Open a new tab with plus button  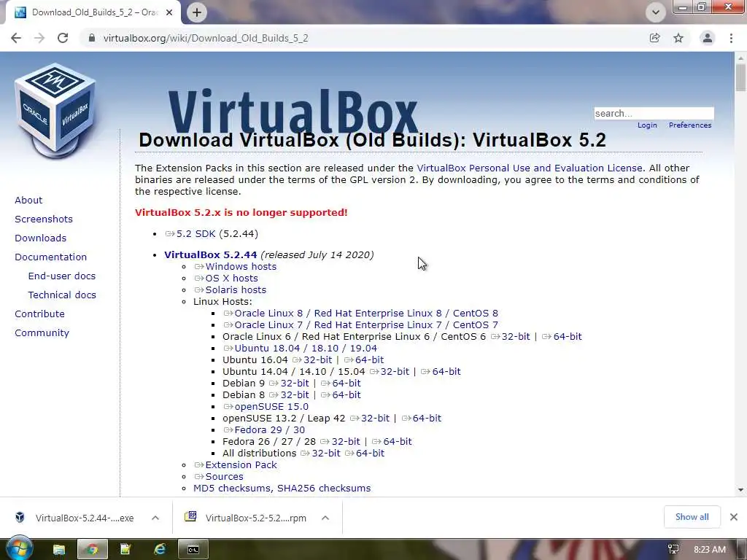[197, 12]
